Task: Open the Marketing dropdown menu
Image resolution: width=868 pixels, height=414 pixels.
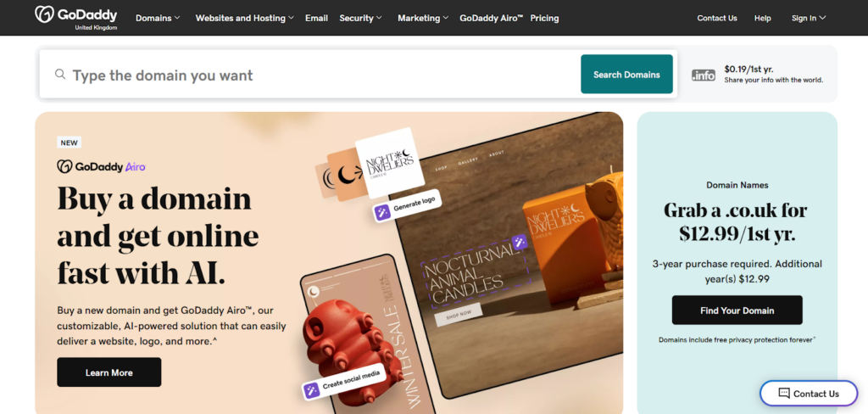Action: point(423,18)
